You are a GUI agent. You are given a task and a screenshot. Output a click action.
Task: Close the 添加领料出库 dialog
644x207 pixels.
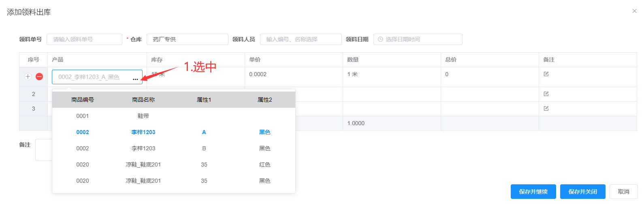(x=634, y=11)
